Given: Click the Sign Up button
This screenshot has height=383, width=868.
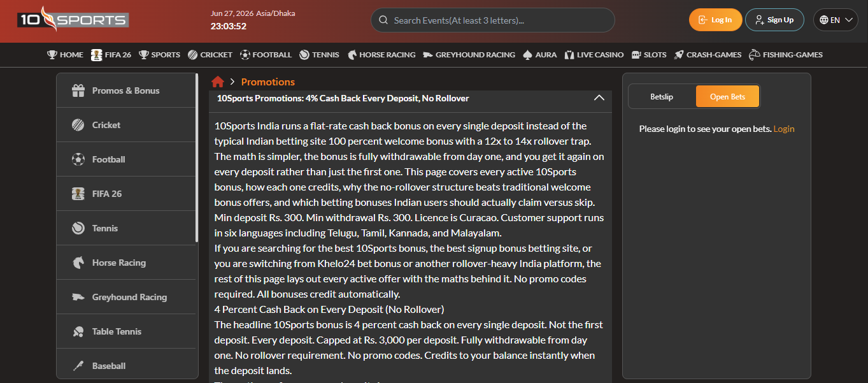Looking at the screenshot, I should tap(774, 20).
